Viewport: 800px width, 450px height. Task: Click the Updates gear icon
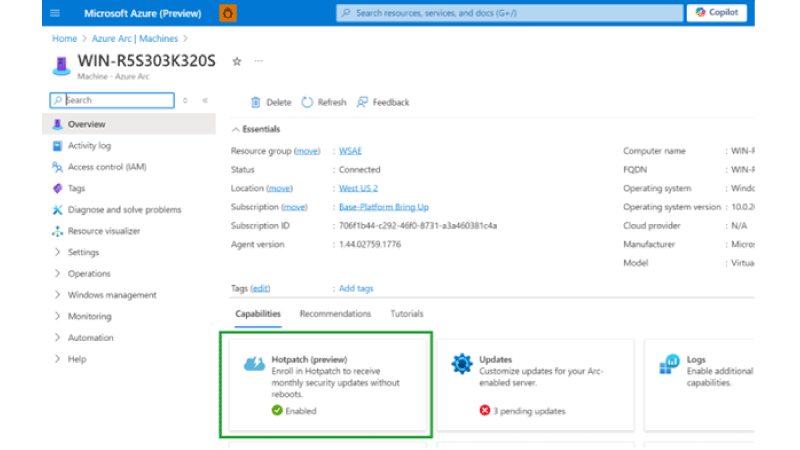point(462,364)
